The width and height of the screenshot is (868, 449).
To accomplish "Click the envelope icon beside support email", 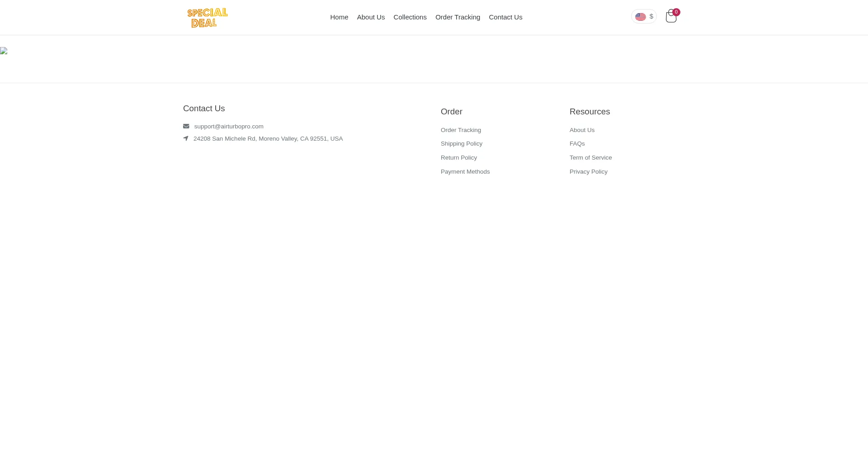I will point(186,127).
